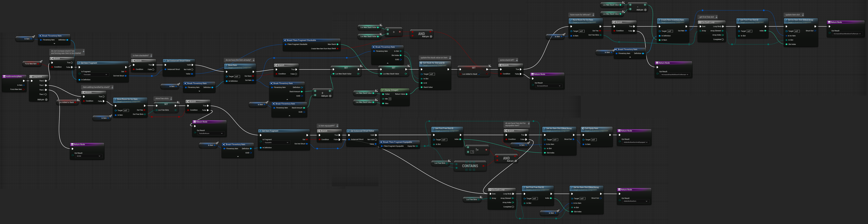Click the Break FItem Fragment Equipable struct icon
The width and height of the screenshot is (868, 224).
tap(381, 142)
